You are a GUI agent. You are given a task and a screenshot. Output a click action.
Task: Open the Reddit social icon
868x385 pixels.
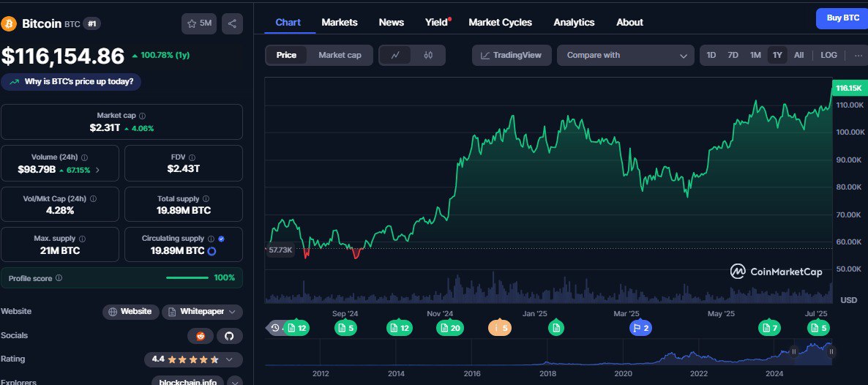point(201,336)
